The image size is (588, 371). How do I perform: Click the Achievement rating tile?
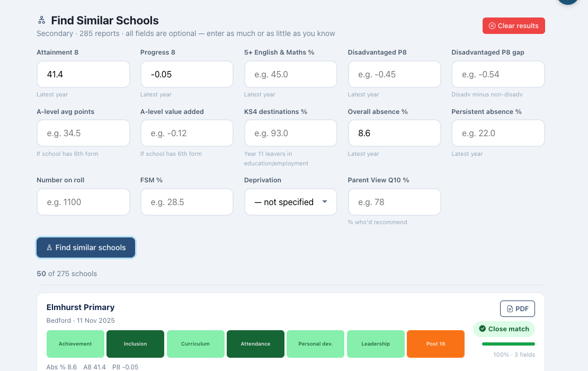75,344
